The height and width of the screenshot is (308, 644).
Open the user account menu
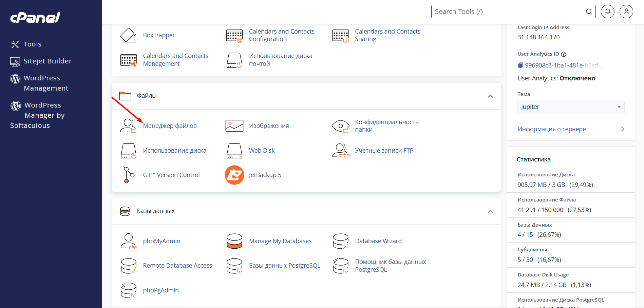point(626,12)
